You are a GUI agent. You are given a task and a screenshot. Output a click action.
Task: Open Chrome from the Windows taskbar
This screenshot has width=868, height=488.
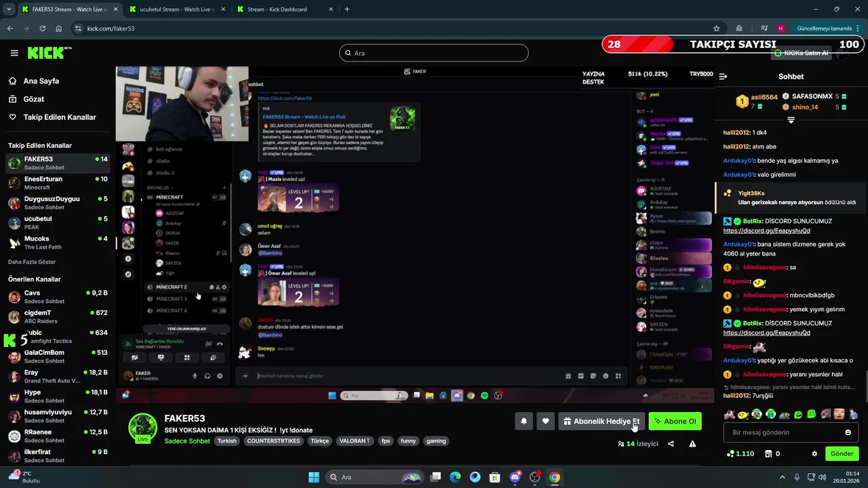[555, 477]
